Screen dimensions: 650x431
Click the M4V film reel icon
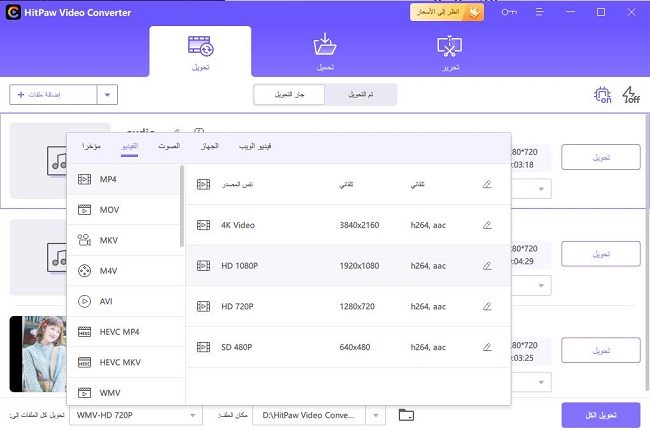[x=85, y=271]
